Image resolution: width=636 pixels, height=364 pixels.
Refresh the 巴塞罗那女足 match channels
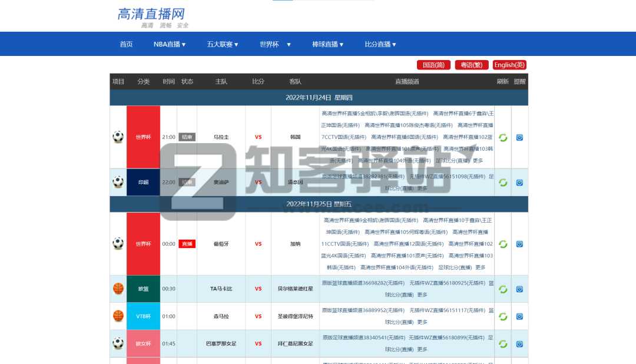(x=503, y=343)
